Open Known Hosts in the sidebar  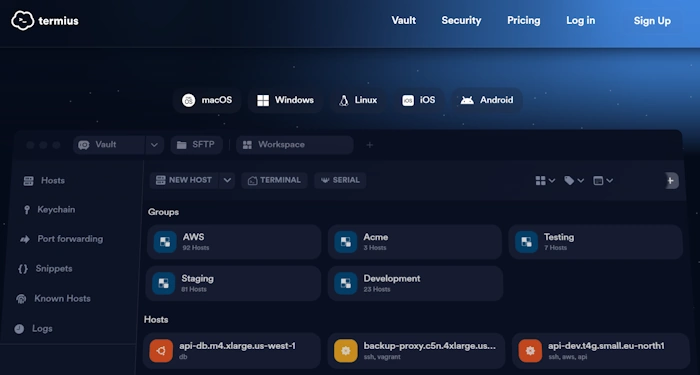point(53,299)
